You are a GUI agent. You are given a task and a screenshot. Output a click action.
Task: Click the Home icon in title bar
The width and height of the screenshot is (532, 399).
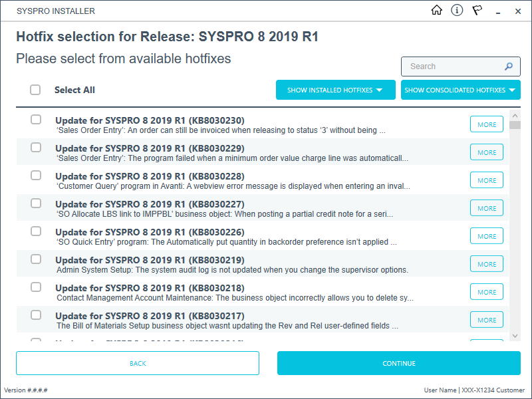436,11
